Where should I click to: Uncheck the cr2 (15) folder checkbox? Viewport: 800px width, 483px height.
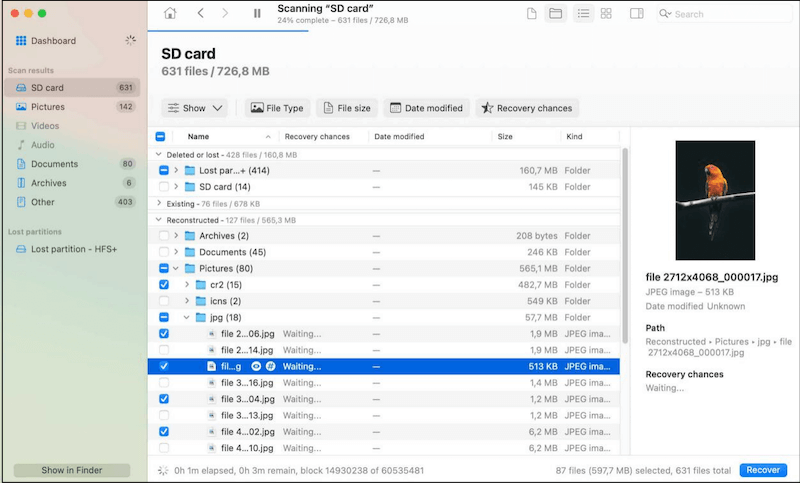(164, 285)
